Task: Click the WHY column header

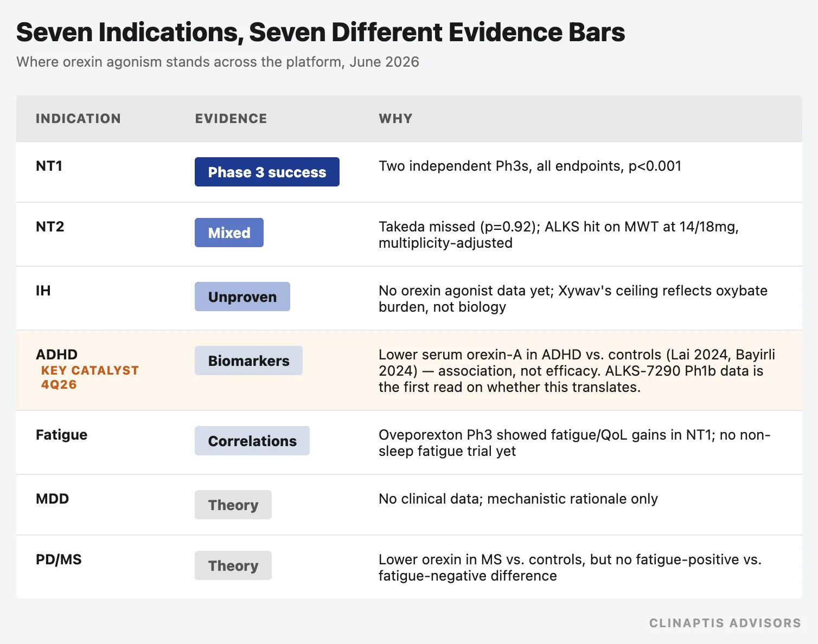Action: point(395,119)
